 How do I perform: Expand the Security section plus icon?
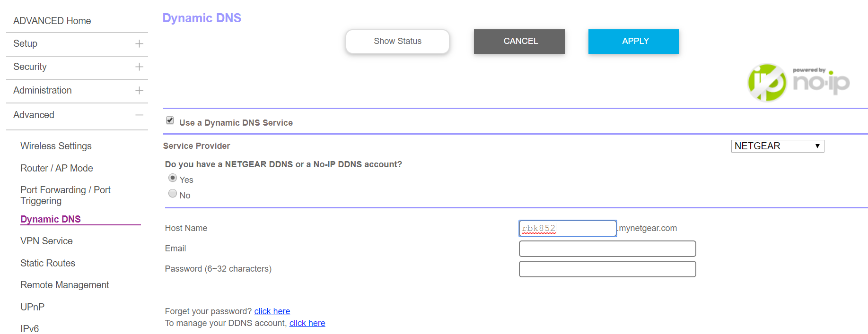pyautogui.click(x=139, y=67)
